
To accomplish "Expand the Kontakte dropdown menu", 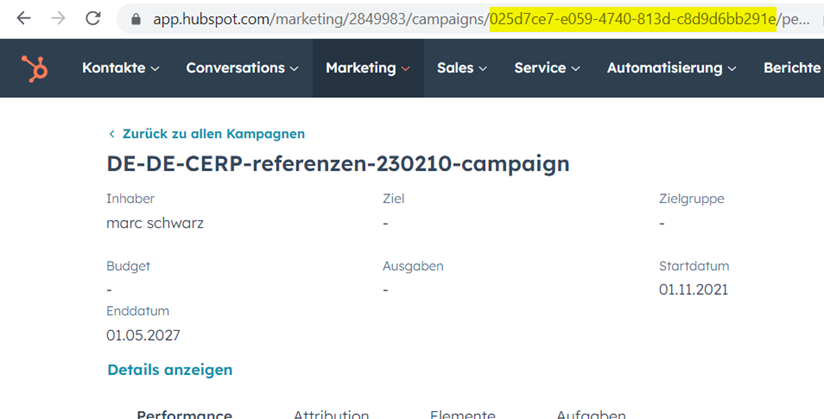I will (x=120, y=68).
